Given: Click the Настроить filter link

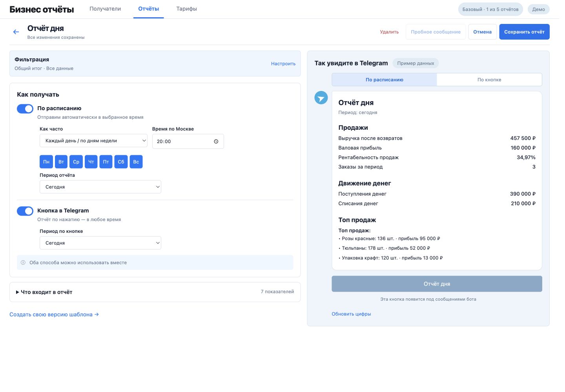Looking at the screenshot, I should 283,64.
